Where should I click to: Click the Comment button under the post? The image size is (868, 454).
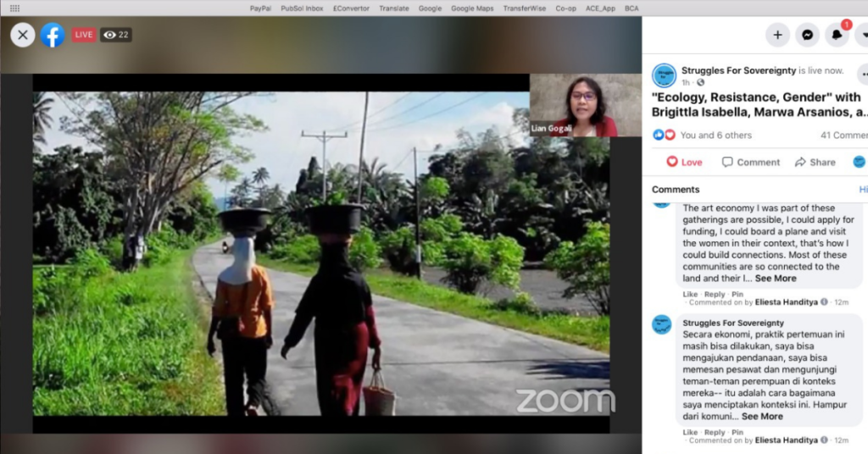751,162
